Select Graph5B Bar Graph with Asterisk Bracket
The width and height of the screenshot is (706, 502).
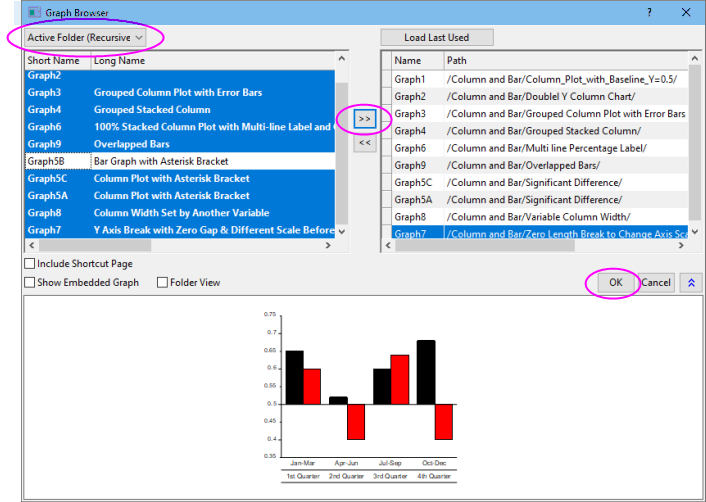[x=180, y=161]
